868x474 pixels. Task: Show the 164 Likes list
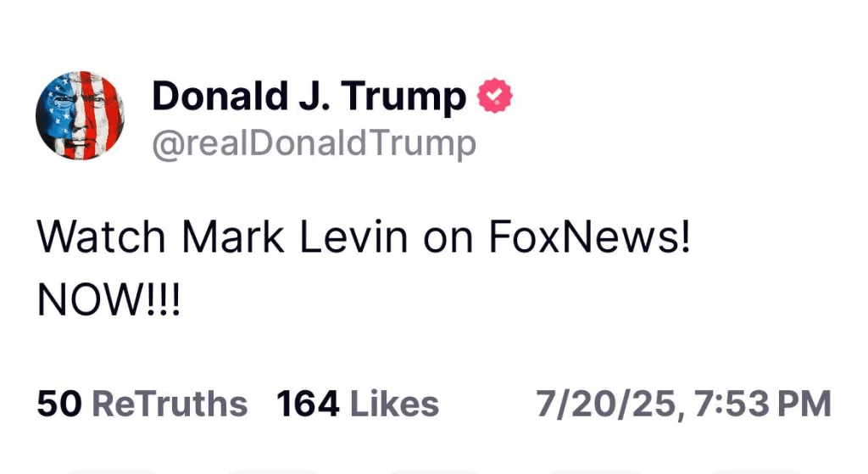pos(358,404)
